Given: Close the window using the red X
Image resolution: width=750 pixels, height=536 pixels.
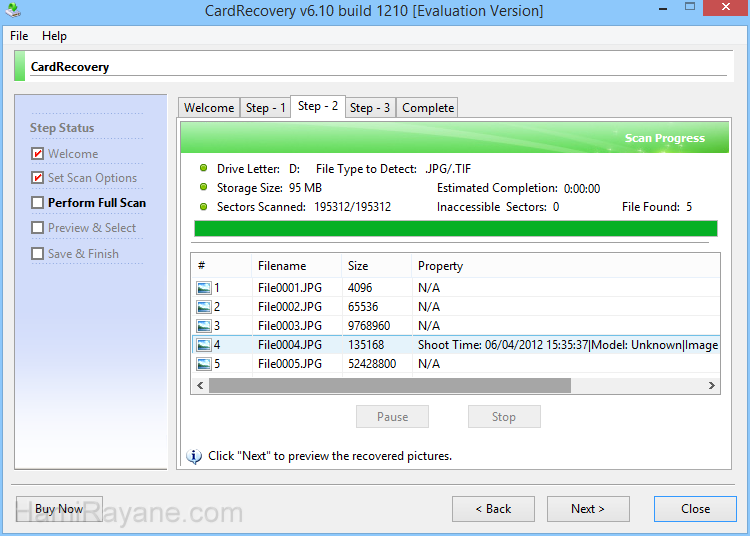Looking at the screenshot, I should click(x=726, y=7).
